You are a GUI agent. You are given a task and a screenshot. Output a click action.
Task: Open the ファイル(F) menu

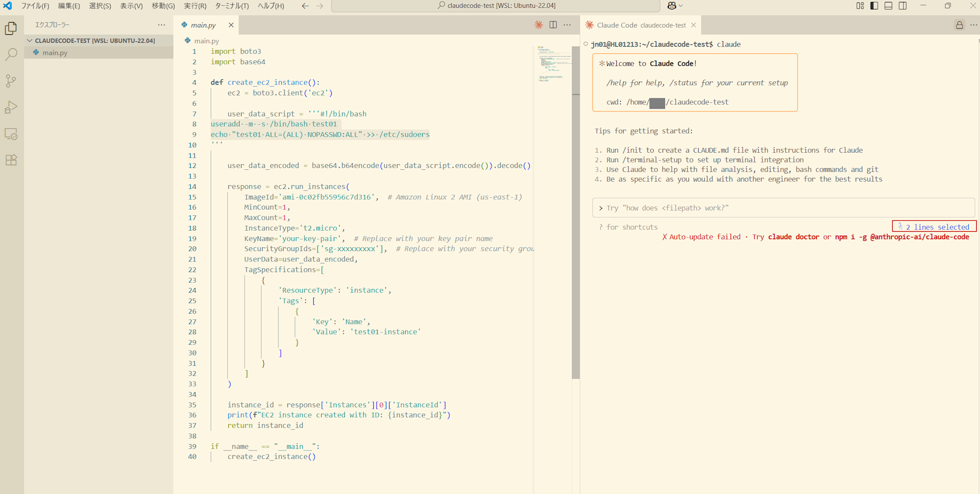pyautogui.click(x=35, y=6)
